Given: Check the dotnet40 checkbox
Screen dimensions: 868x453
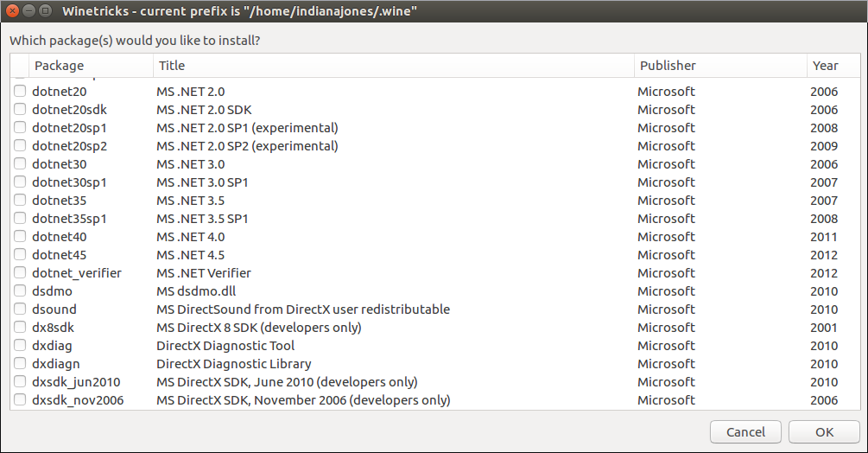Looking at the screenshot, I should click(x=20, y=237).
